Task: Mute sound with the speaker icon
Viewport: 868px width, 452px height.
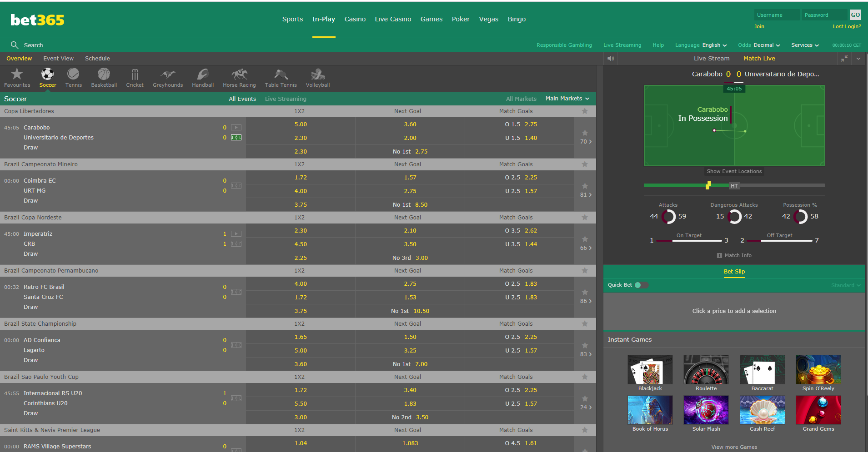Action: coord(611,58)
